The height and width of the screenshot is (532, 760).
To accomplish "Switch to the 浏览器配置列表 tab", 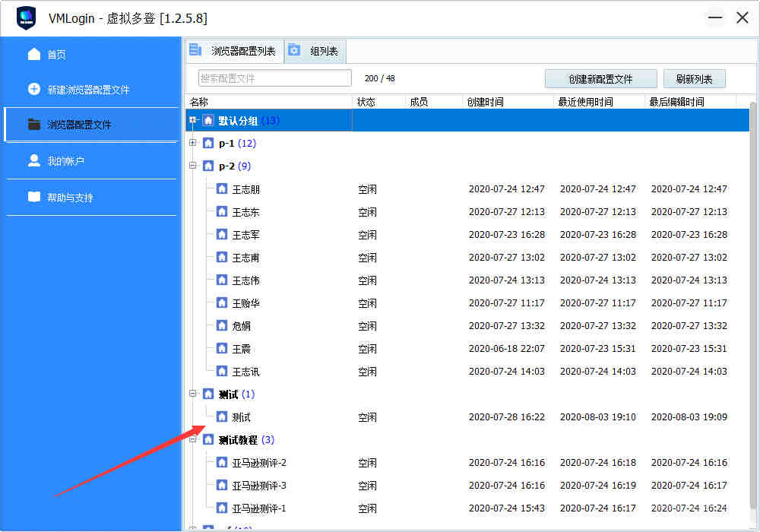I will (235, 51).
